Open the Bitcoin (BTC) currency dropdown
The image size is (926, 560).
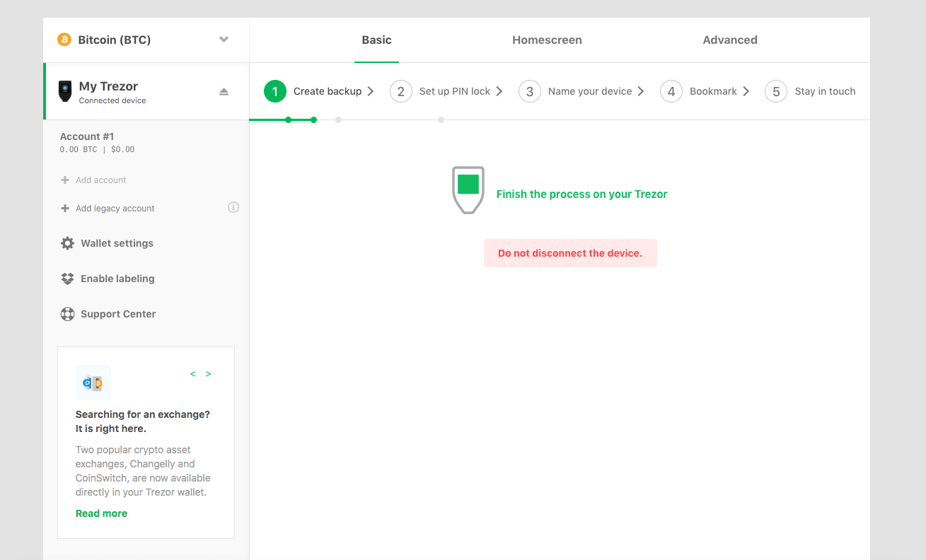[x=146, y=40]
